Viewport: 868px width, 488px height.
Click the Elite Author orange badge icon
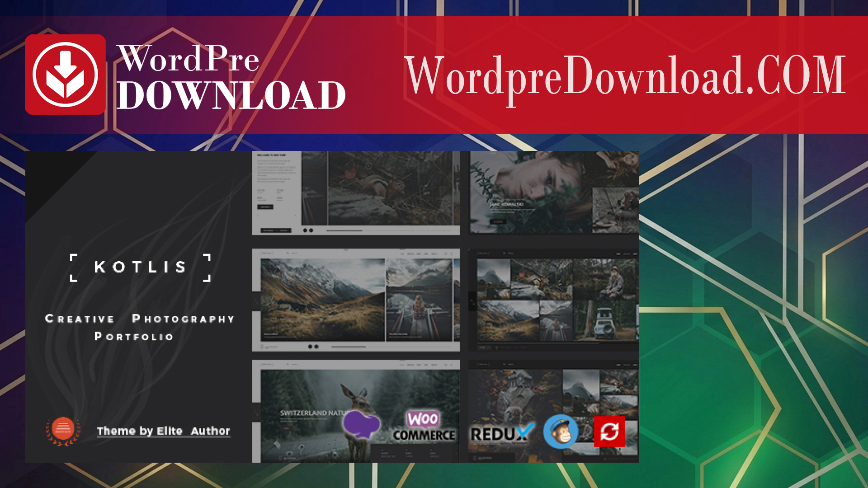[63, 431]
